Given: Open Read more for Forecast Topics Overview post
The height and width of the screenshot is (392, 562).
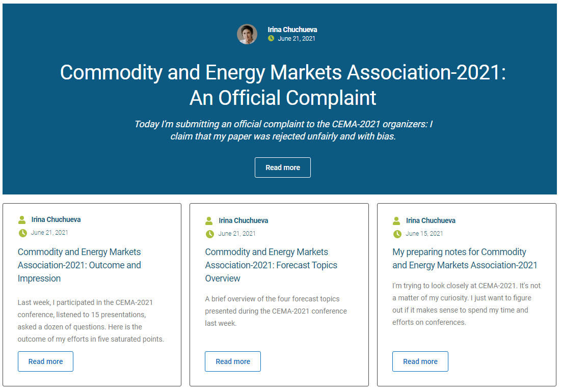Looking at the screenshot, I should [x=233, y=361].
